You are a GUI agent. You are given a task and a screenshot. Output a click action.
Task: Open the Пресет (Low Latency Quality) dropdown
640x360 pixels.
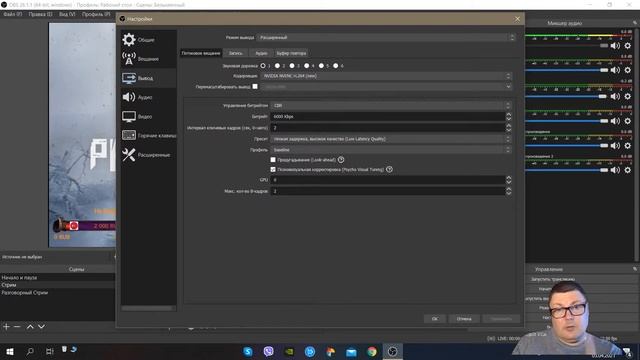pos(391,139)
